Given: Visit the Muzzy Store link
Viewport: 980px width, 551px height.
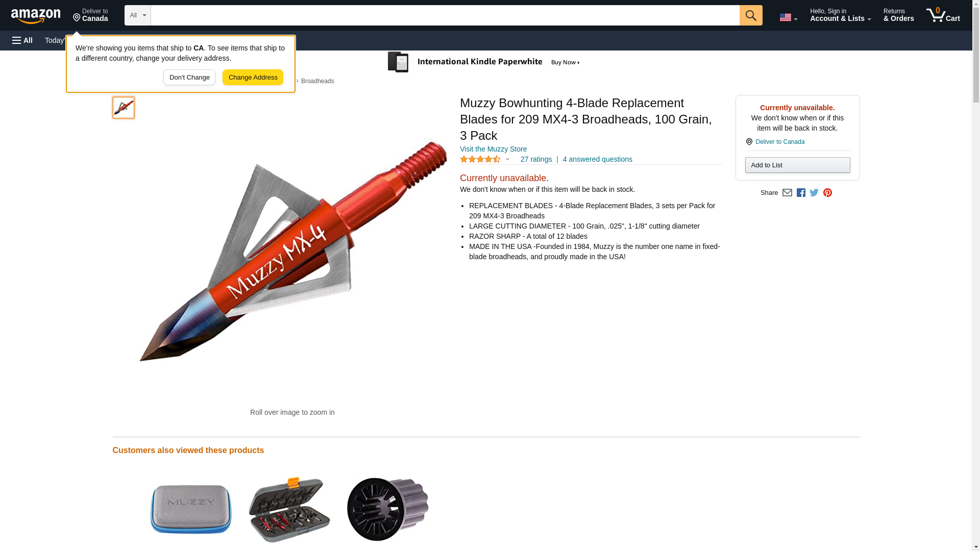Looking at the screenshot, I should click(493, 149).
